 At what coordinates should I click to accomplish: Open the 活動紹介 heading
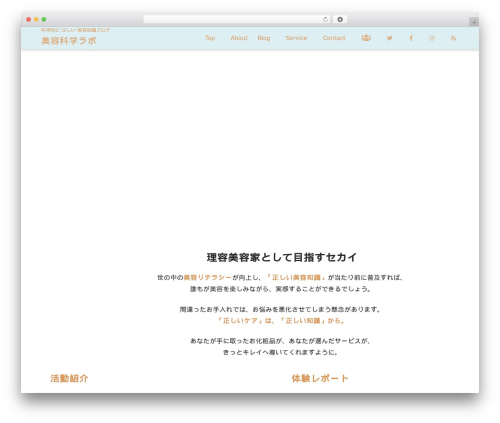click(69, 378)
